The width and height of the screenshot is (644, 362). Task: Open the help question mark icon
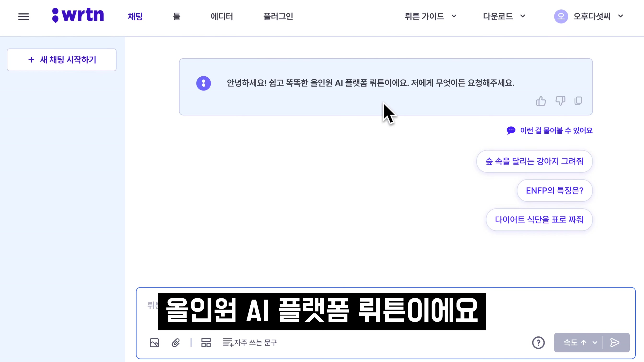[538, 343]
